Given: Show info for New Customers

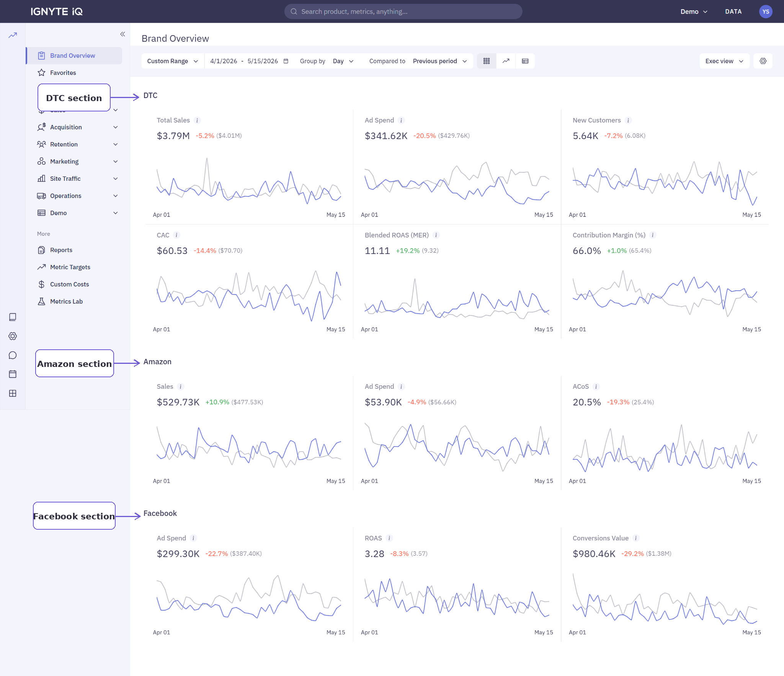Looking at the screenshot, I should pyautogui.click(x=628, y=120).
